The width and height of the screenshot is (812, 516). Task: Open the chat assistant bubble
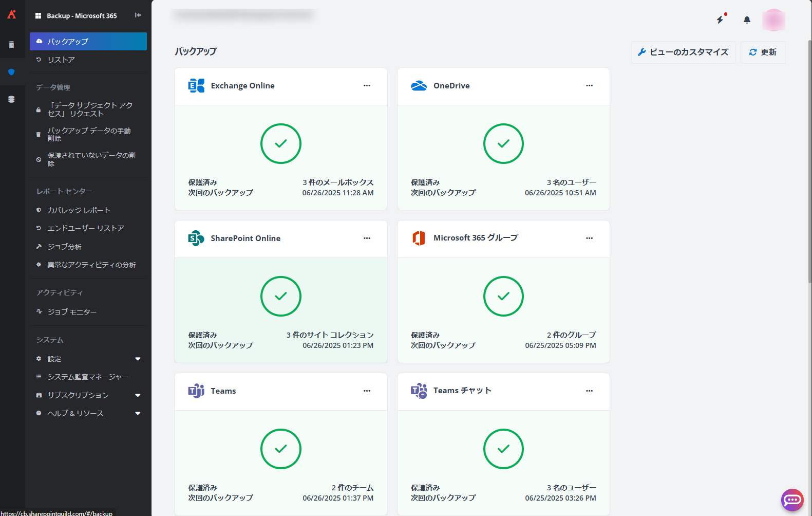point(792,500)
